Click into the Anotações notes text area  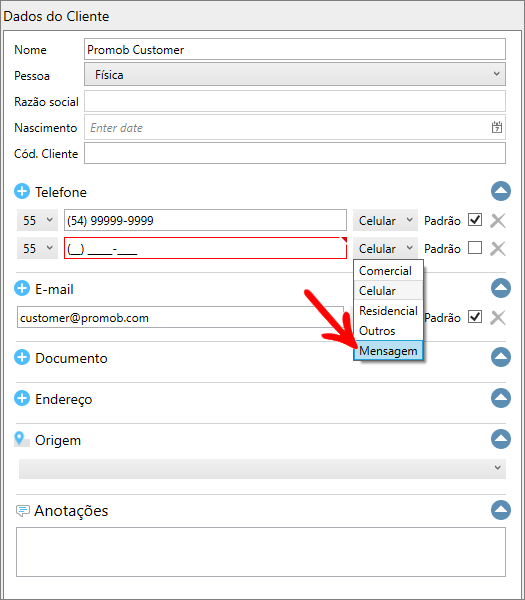click(261, 552)
